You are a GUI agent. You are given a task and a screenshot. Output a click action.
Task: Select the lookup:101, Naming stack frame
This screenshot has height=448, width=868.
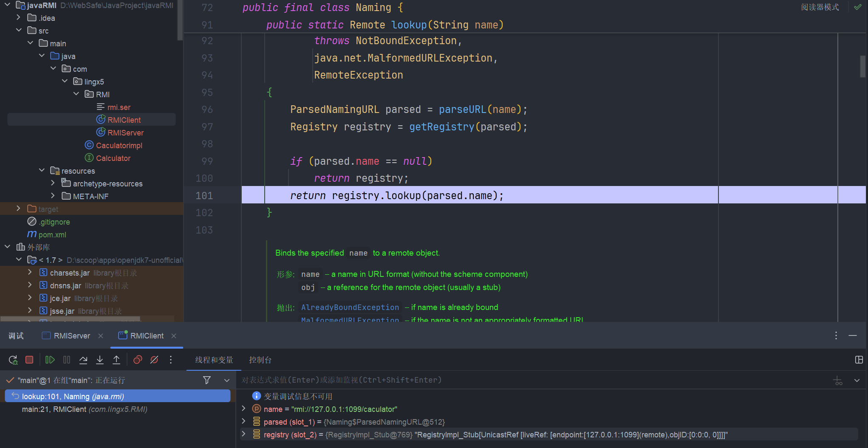point(118,396)
